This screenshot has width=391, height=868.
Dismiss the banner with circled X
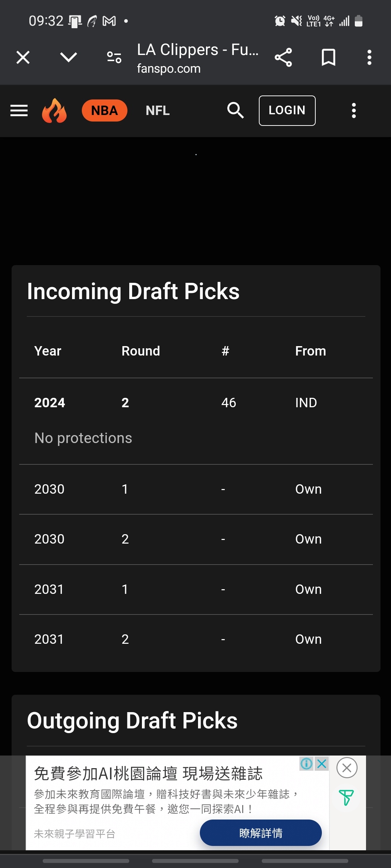[x=347, y=768]
